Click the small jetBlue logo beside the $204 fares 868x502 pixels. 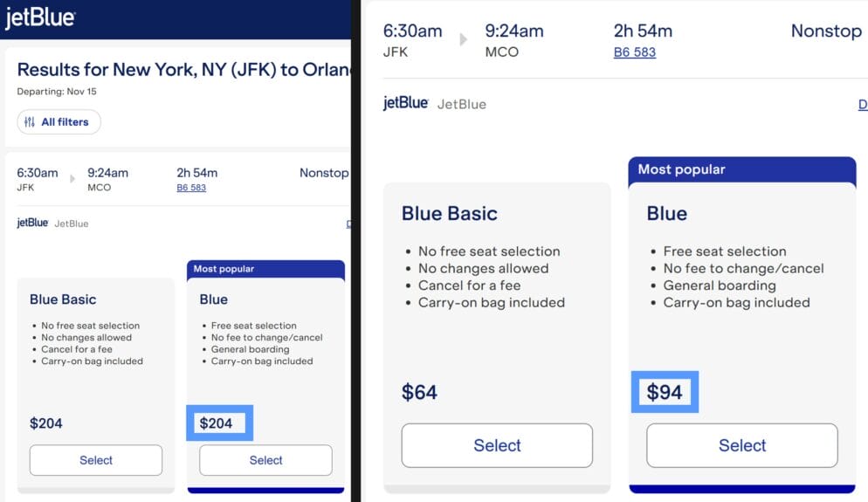[x=32, y=223]
